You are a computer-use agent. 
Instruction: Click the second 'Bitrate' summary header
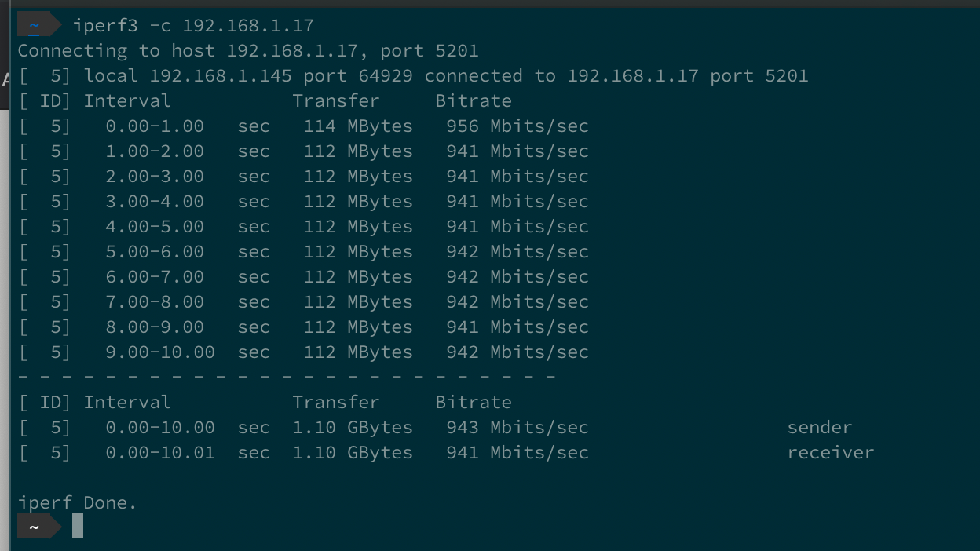[x=474, y=403]
